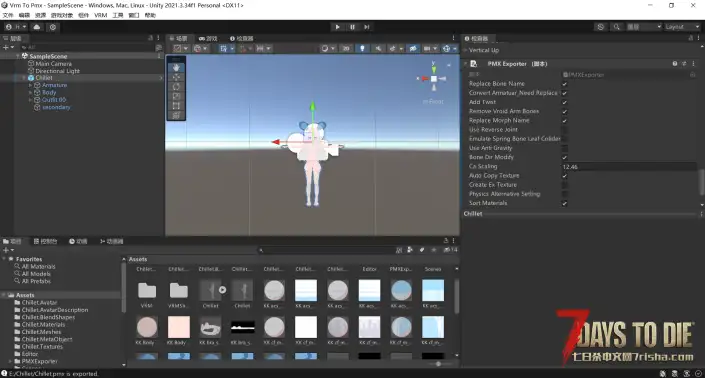
Task: Enable Use Reverse Joint checkbox
Action: (x=565, y=129)
